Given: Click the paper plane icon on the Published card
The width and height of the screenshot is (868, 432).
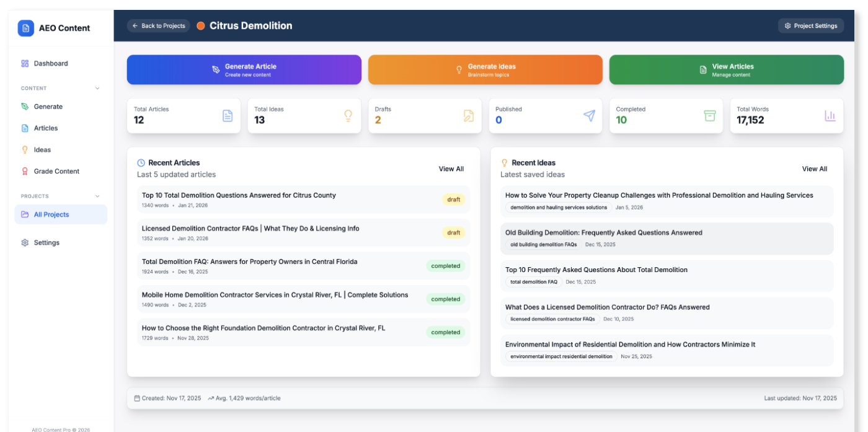Looking at the screenshot, I should click(589, 115).
